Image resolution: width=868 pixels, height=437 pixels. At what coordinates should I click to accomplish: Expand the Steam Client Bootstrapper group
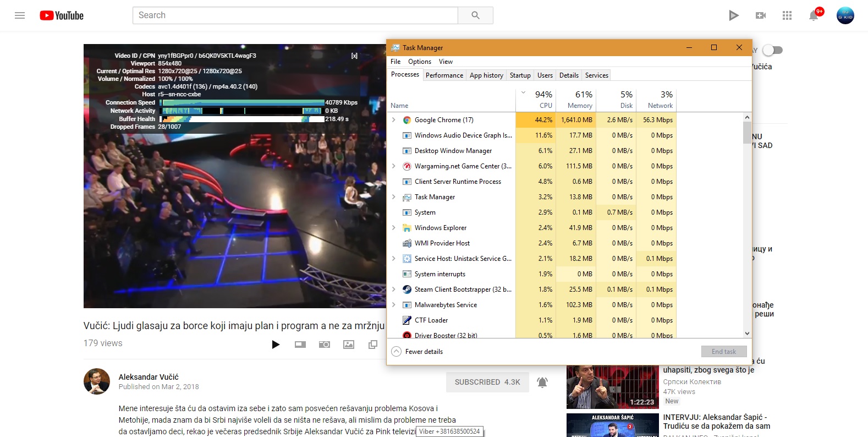pos(394,289)
